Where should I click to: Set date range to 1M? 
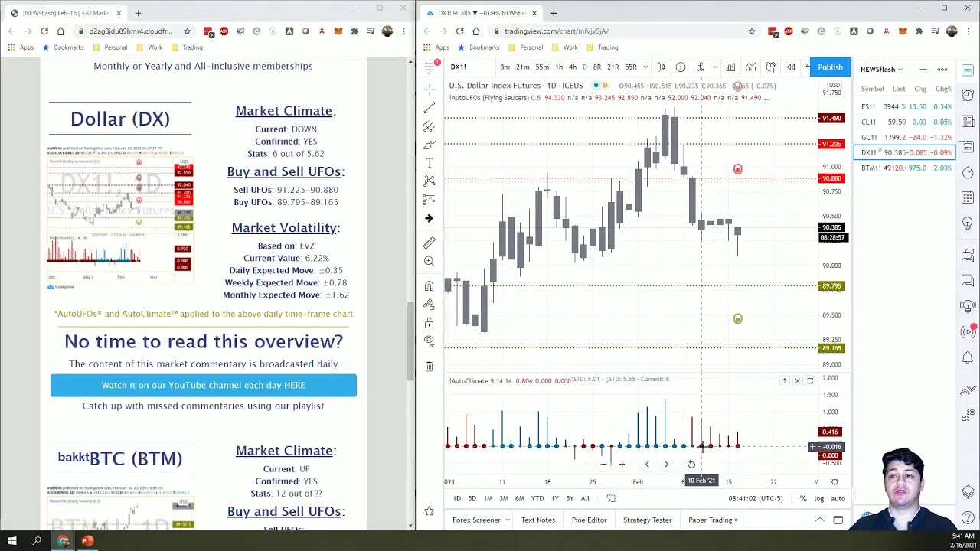488,498
